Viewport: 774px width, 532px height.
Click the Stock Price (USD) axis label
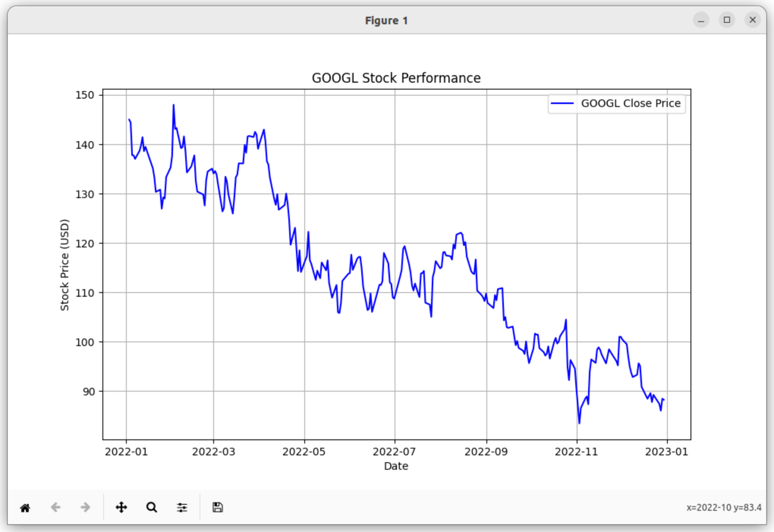[x=65, y=265]
